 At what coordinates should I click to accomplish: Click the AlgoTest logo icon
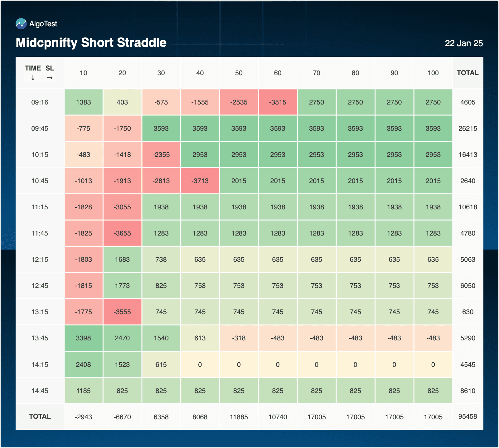tap(21, 24)
